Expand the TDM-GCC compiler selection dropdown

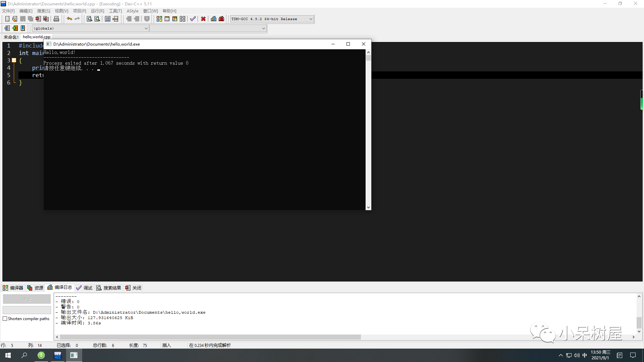tap(311, 19)
